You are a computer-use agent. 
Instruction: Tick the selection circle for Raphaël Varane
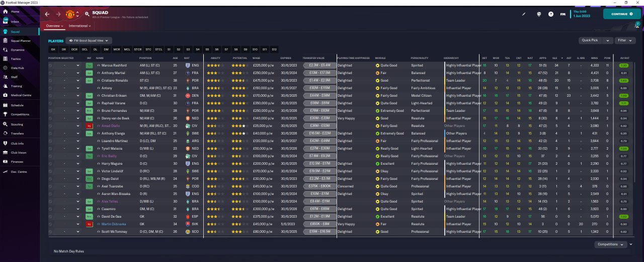pyautogui.click(x=50, y=103)
